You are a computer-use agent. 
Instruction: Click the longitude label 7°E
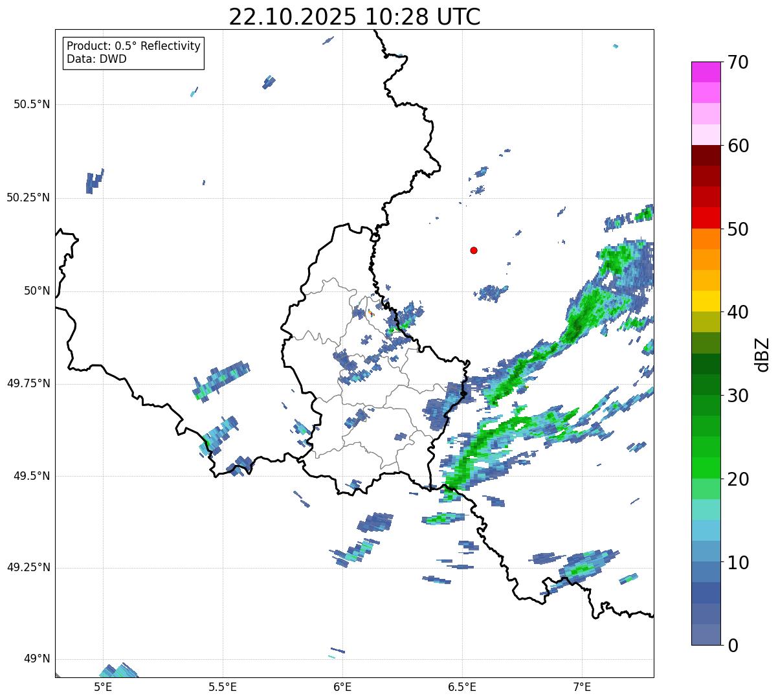point(582,686)
